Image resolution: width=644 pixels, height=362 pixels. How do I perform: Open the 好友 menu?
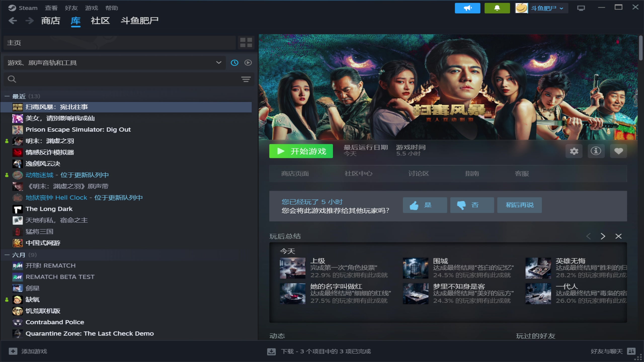71,8
